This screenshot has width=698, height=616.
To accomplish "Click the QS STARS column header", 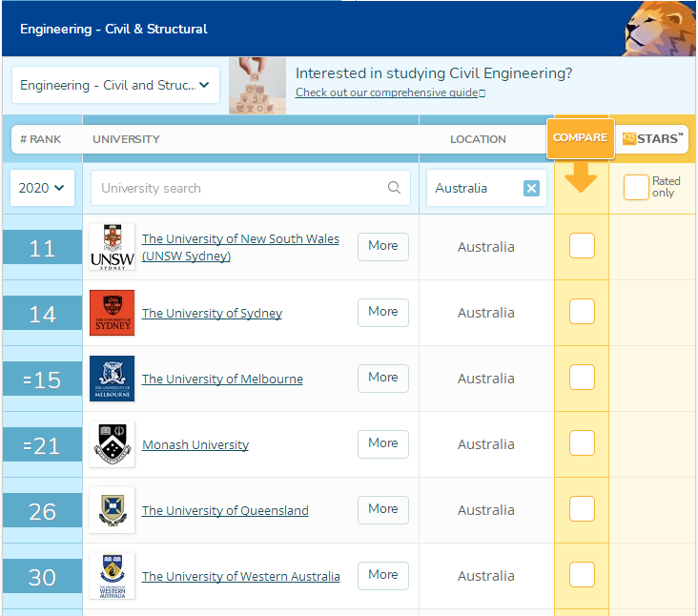I will 653,139.
